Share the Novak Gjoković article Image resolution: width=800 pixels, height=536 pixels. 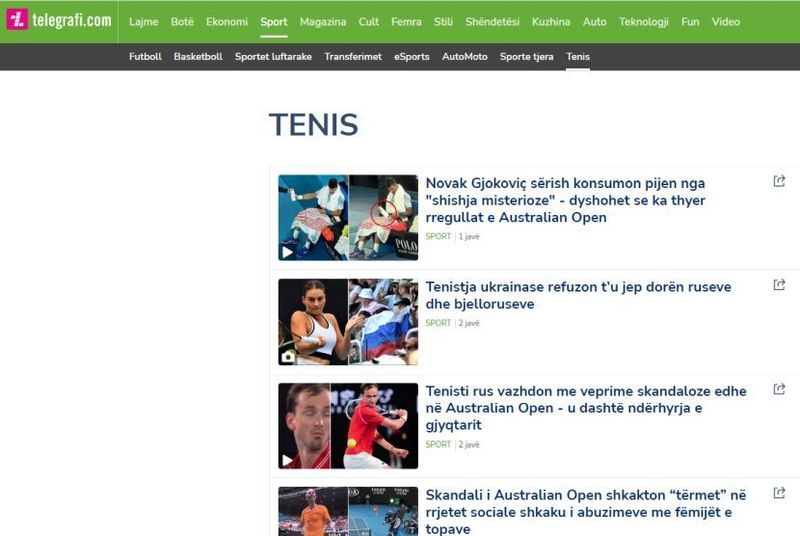pos(779,181)
